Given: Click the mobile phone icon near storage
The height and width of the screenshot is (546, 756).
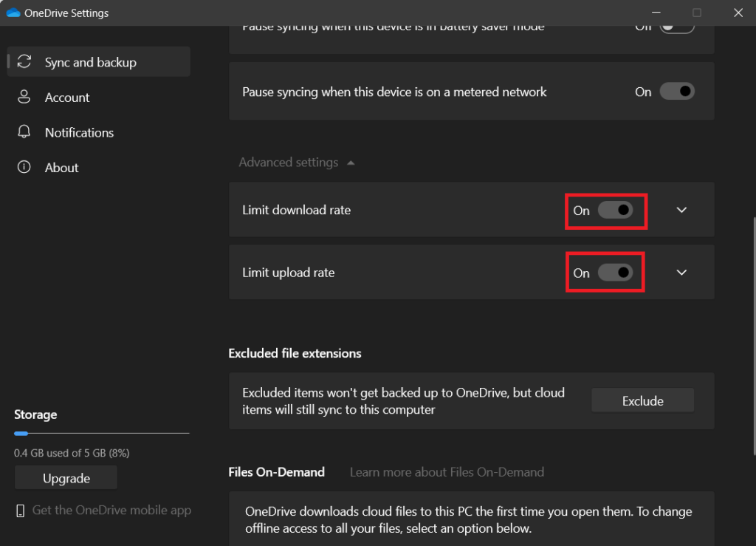Looking at the screenshot, I should [21, 511].
